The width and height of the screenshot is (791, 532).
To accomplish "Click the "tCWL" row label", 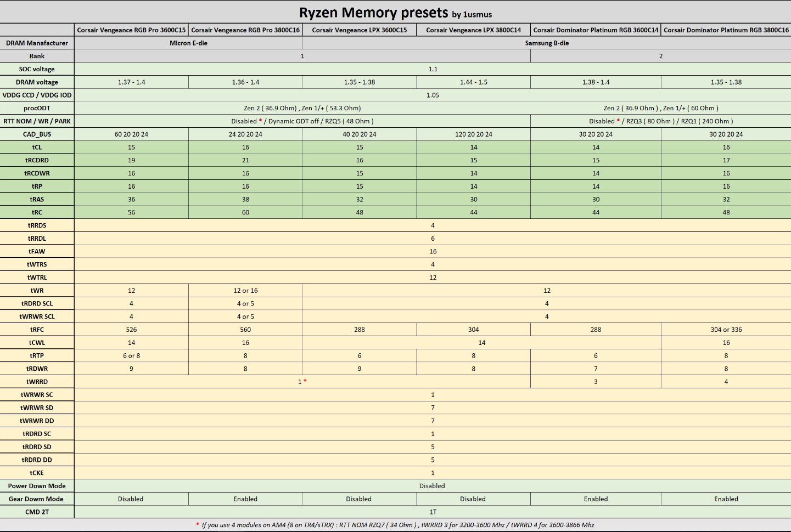I will 37,343.
